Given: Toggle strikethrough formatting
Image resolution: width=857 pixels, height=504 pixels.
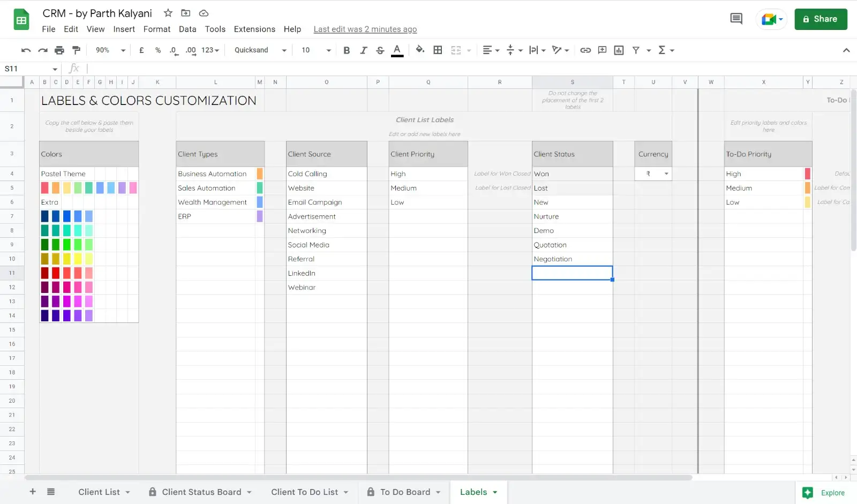Looking at the screenshot, I should coord(380,50).
